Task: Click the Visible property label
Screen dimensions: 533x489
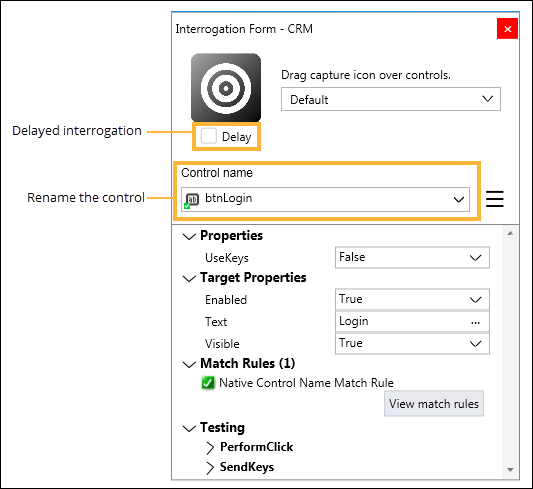Action: [222, 344]
